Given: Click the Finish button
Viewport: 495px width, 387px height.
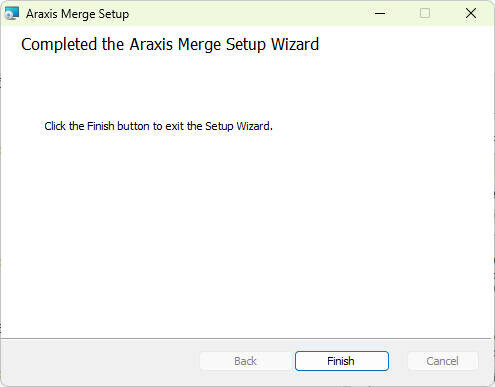Looking at the screenshot, I should [x=342, y=361].
